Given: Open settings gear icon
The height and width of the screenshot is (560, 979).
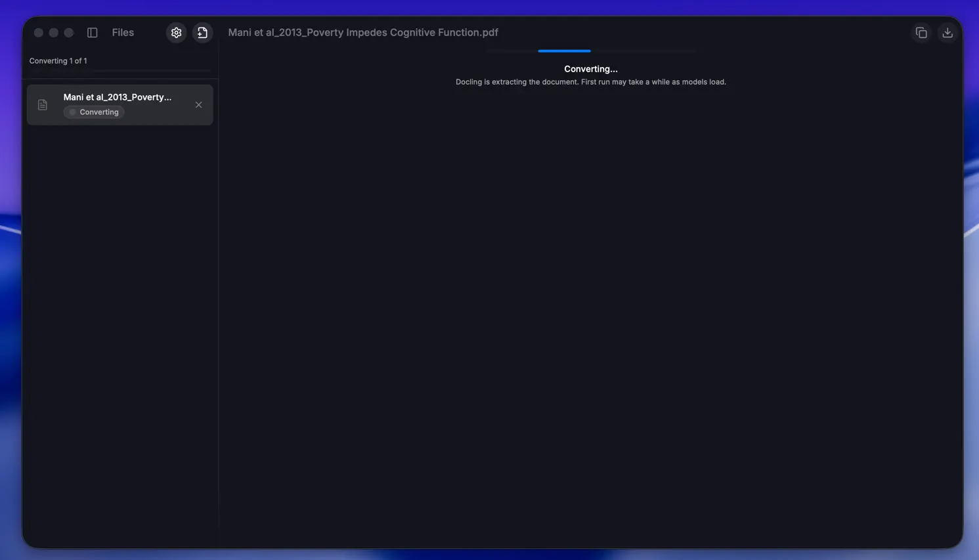Looking at the screenshot, I should [176, 33].
